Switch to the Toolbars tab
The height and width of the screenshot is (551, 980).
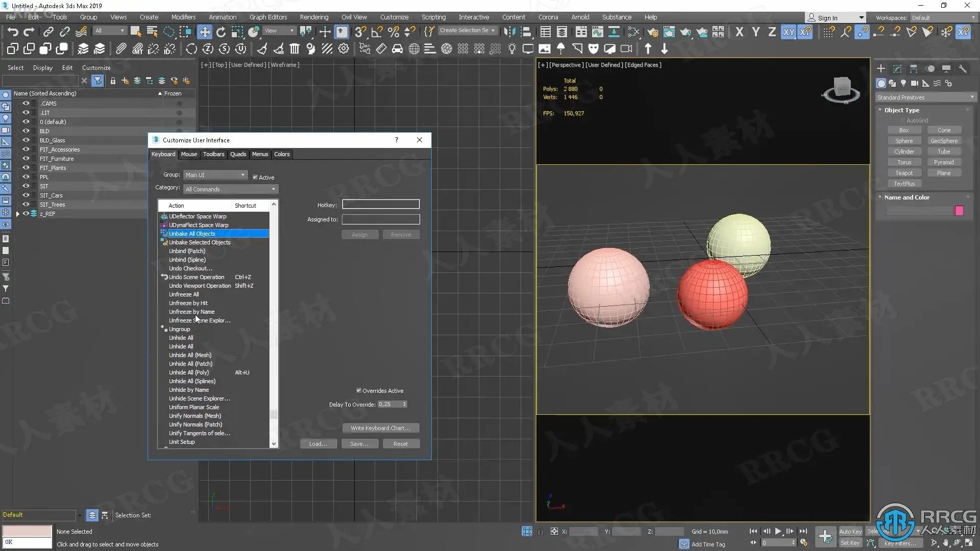pyautogui.click(x=213, y=154)
